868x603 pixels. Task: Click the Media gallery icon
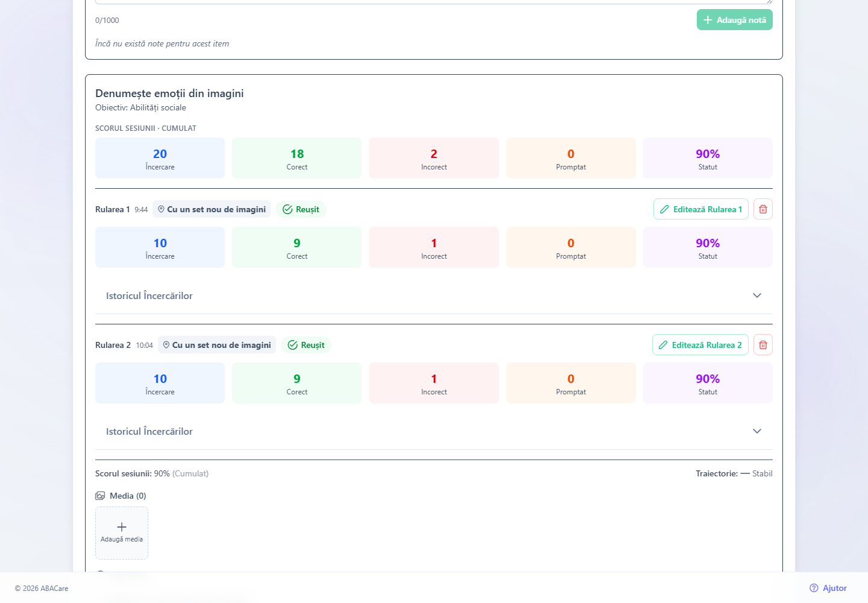coord(100,496)
